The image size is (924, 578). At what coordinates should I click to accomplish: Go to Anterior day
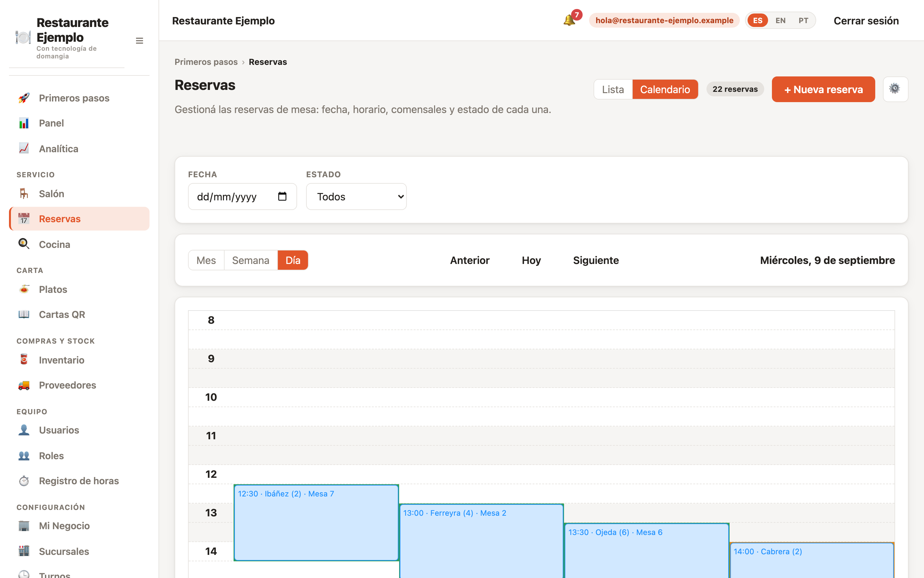pos(470,260)
